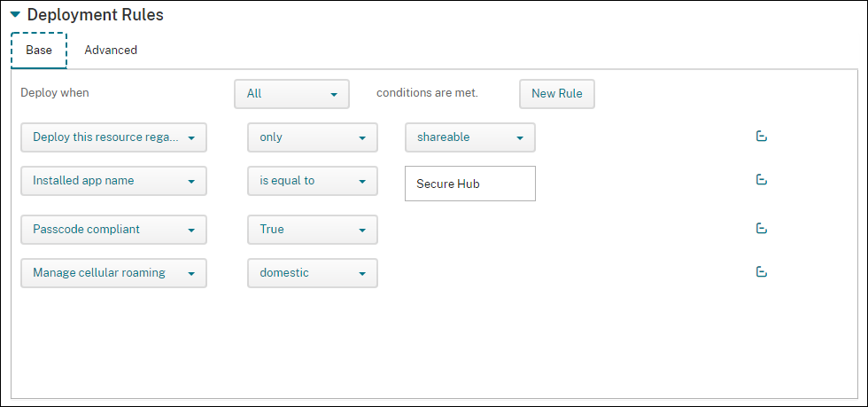Open the Manage cellular roaming dropdown
The height and width of the screenshot is (407, 868).
[113, 273]
